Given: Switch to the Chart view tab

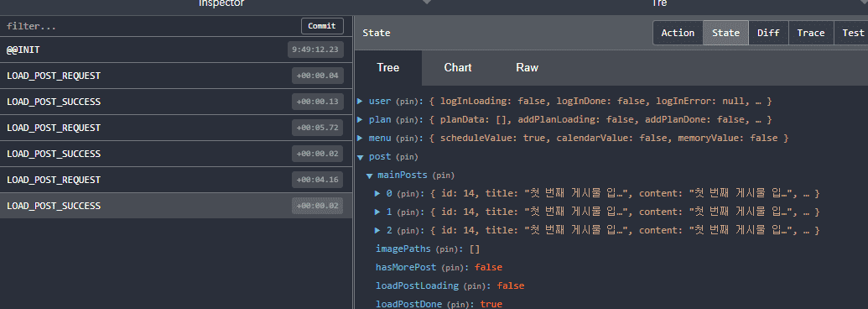Looking at the screenshot, I should coord(458,67).
